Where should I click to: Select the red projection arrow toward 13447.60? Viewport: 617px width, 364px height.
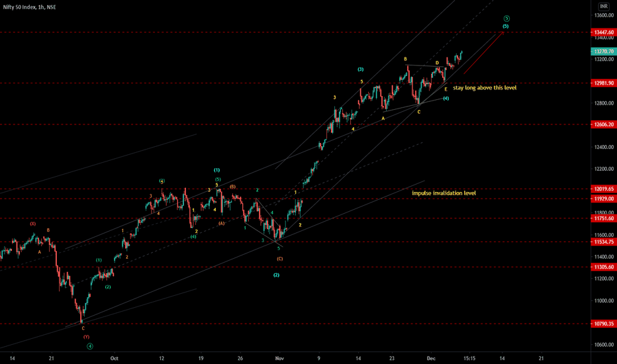[x=484, y=53]
